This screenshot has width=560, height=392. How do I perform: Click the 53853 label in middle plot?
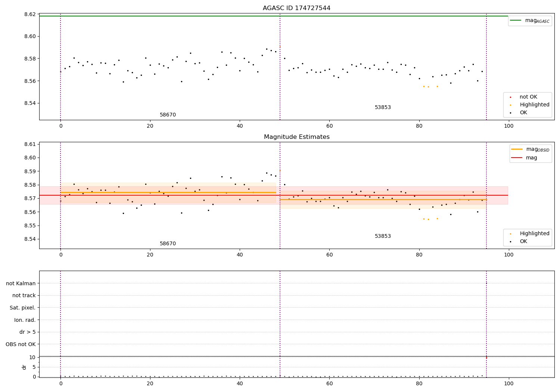[383, 236]
